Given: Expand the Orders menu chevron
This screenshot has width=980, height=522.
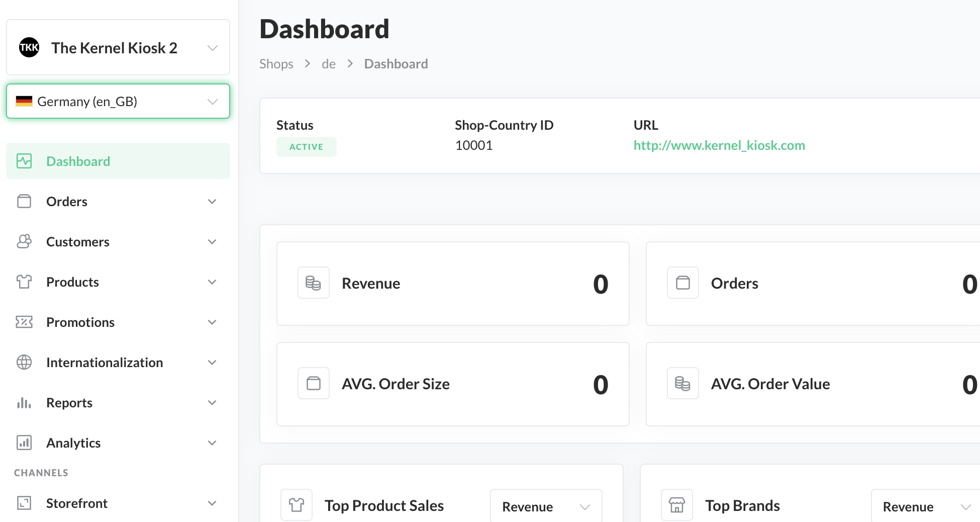Looking at the screenshot, I should pyautogui.click(x=212, y=202).
